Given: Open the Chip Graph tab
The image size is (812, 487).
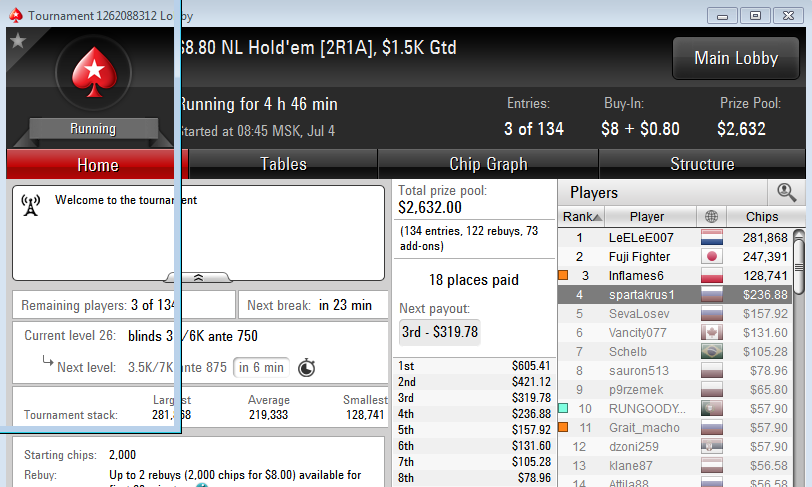Looking at the screenshot, I should click(x=488, y=164).
